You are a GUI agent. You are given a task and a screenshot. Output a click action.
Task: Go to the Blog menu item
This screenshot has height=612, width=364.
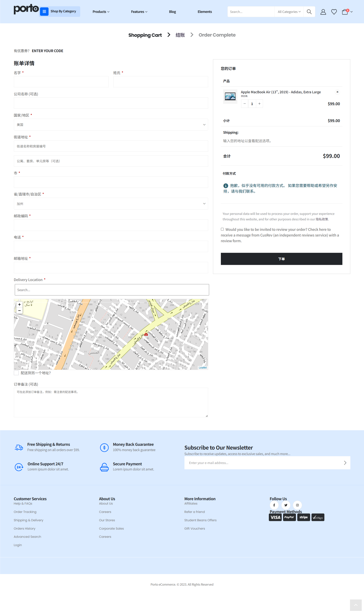173,12
